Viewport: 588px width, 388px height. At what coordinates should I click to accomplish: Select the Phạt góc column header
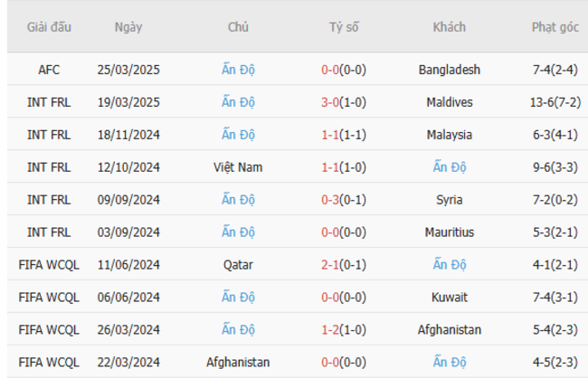(x=555, y=27)
